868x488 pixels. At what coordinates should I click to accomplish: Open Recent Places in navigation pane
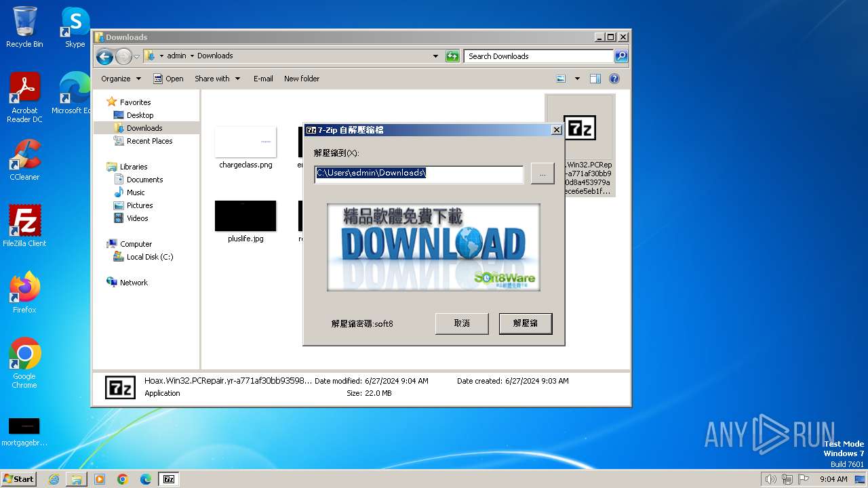tap(149, 141)
